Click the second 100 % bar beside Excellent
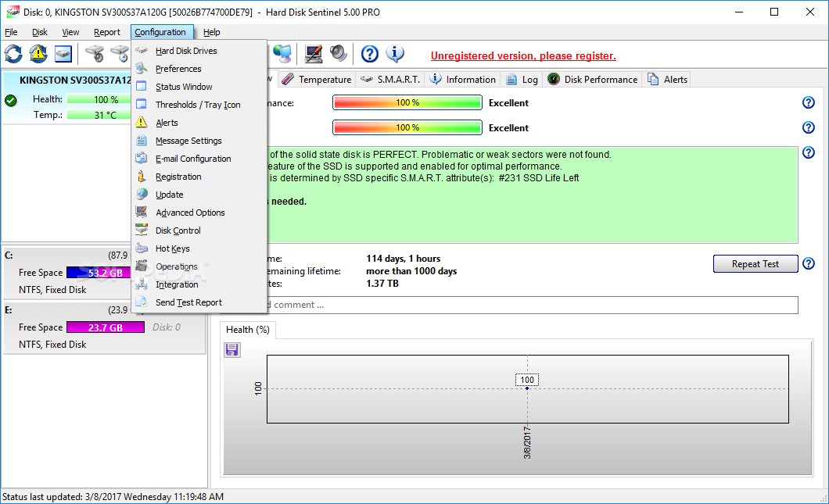This screenshot has height=504, width=829. coord(407,127)
